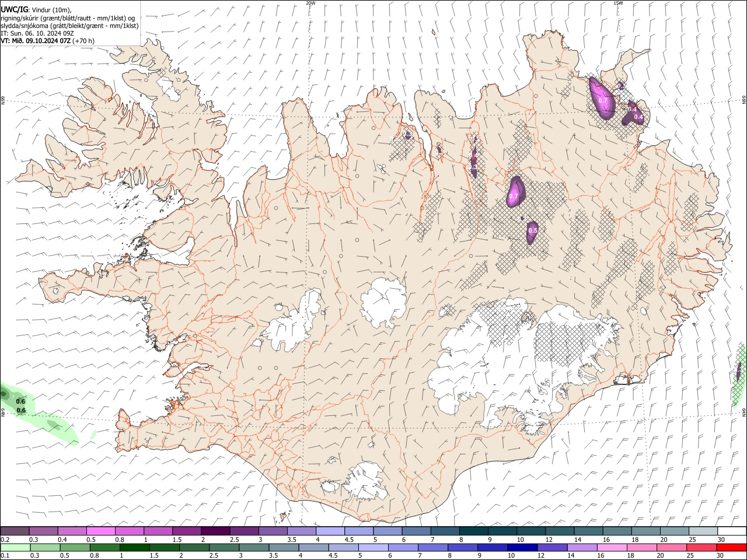This screenshot has width=747, height=560.
Task: Click lower legend darkest green swatch 1 to 1.5
Action: click(135, 547)
